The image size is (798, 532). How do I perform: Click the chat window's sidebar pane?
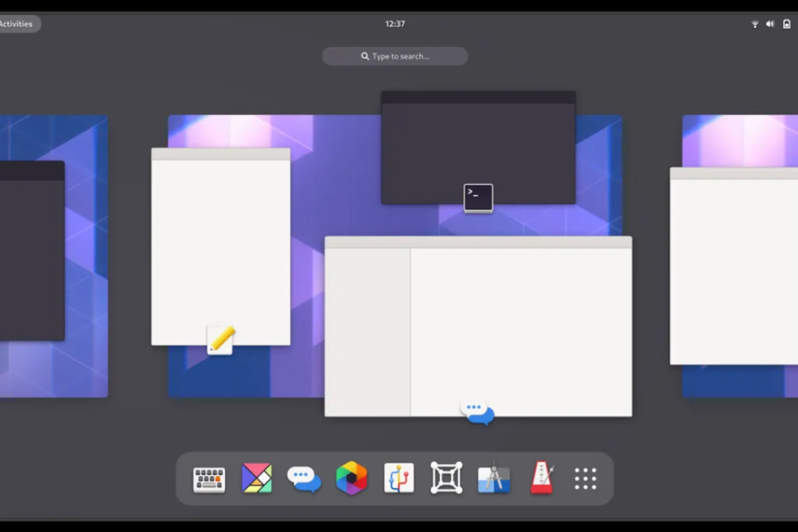click(x=368, y=332)
